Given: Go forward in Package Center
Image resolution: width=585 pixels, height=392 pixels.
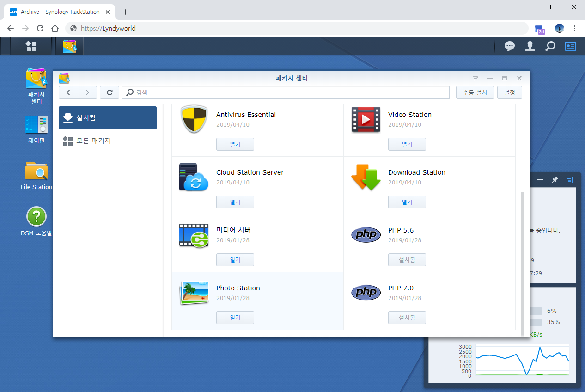Looking at the screenshot, I should (87, 92).
